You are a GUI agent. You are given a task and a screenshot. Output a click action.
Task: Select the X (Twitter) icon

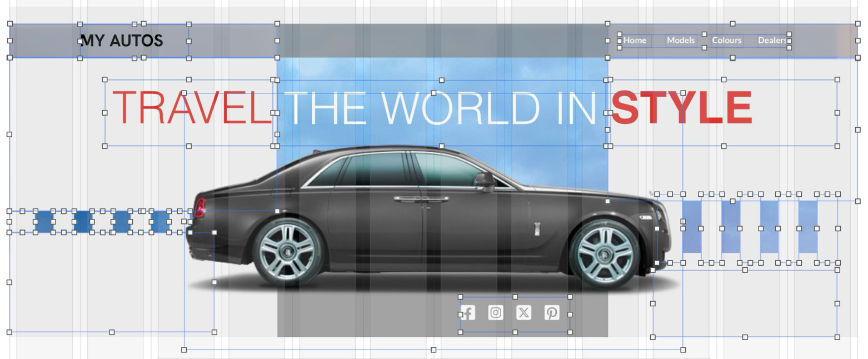coord(523,313)
